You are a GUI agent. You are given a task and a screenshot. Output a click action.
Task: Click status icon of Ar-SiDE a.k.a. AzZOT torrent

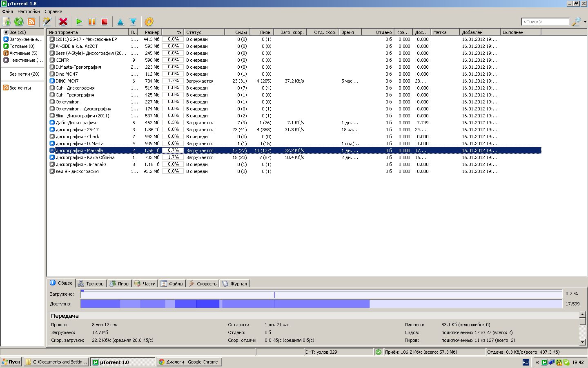coord(52,46)
